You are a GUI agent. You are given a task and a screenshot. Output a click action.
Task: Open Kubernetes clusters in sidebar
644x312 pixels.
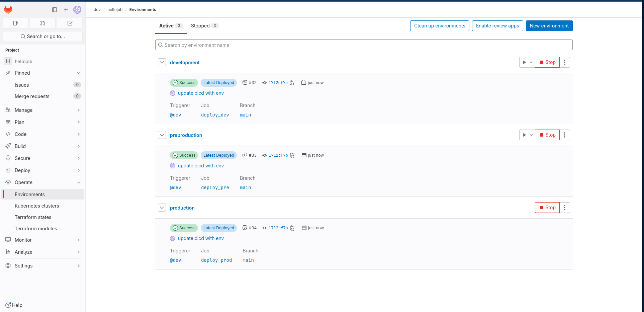(43, 206)
